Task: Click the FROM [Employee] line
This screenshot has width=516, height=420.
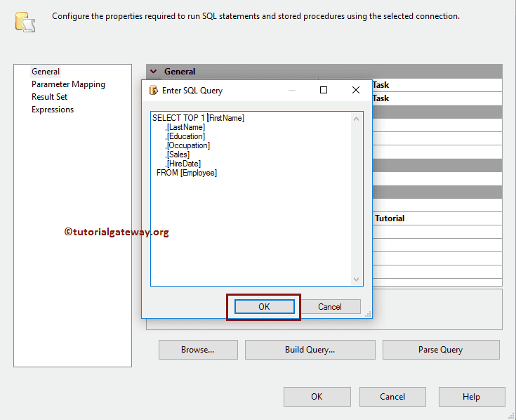Action: pos(187,173)
